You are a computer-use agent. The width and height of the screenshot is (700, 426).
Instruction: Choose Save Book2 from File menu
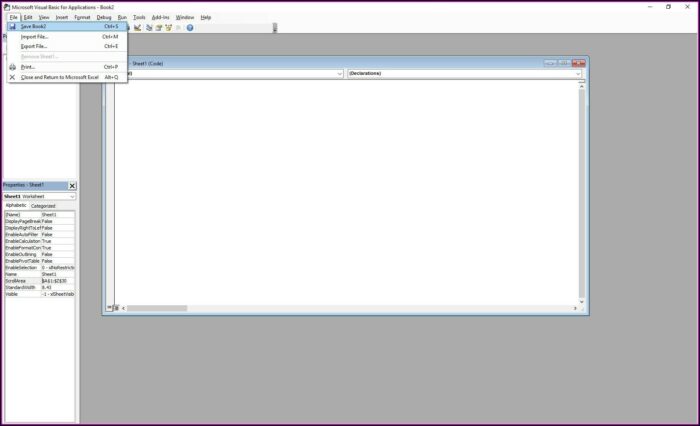(x=67, y=26)
